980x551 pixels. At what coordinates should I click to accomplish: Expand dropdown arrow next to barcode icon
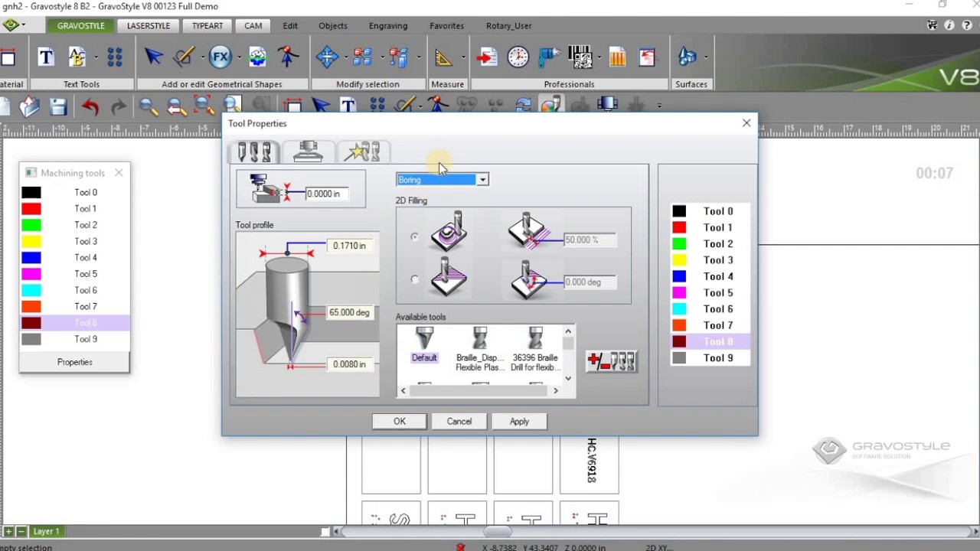(599, 57)
